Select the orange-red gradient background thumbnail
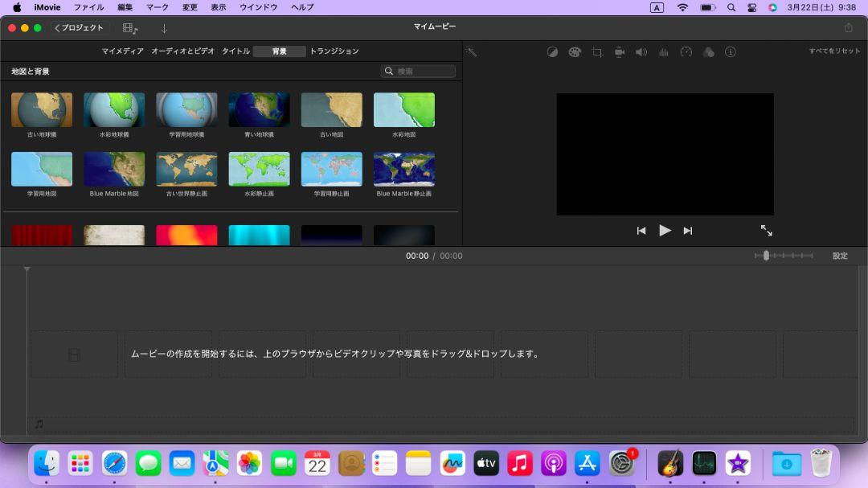 [186, 235]
